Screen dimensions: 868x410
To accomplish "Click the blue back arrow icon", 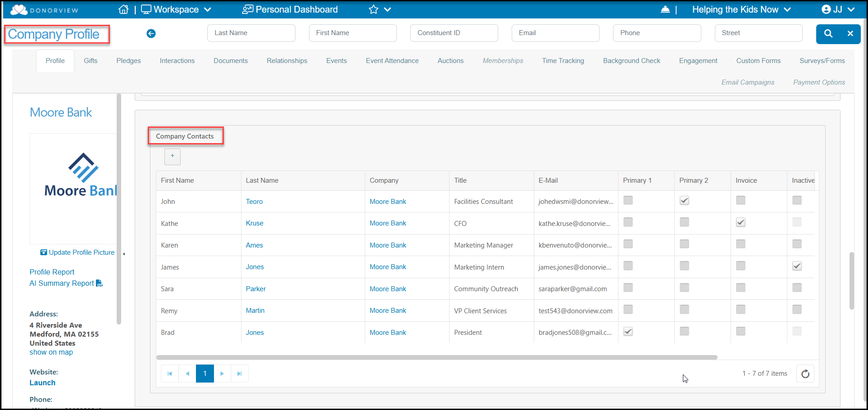I will (151, 33).
